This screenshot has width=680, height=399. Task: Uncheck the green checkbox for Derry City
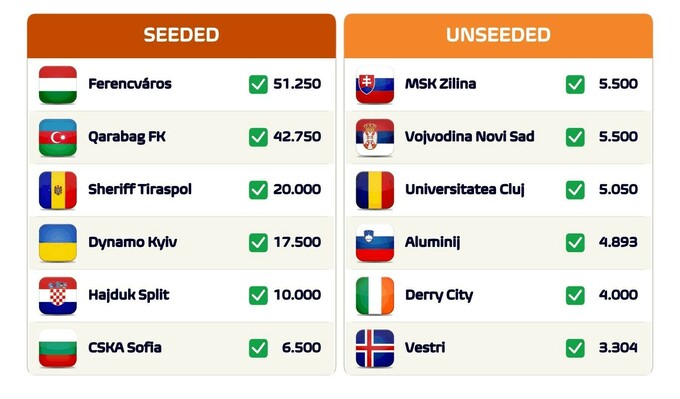pyautogui.click(x=575, y=295)
